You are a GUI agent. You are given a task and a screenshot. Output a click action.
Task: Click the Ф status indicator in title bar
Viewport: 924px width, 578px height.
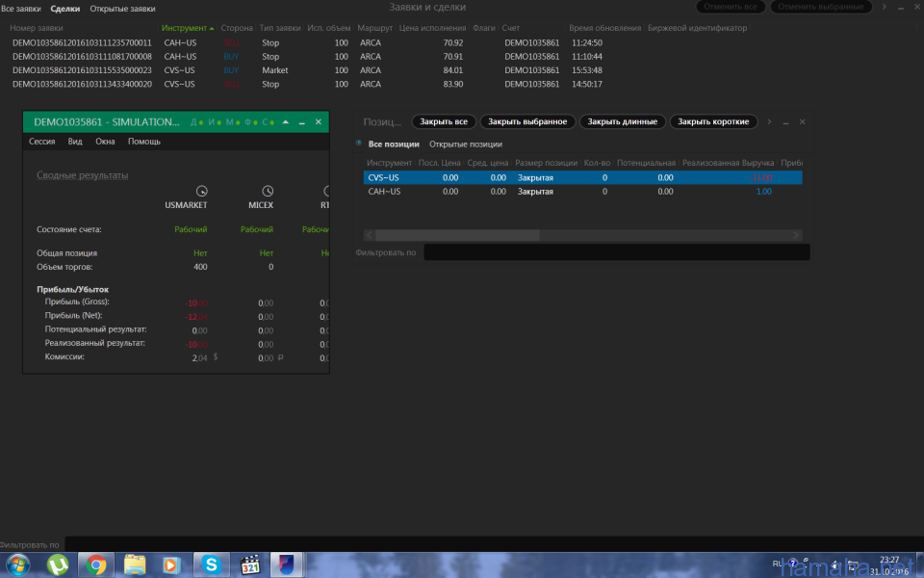tap(250, 122)
